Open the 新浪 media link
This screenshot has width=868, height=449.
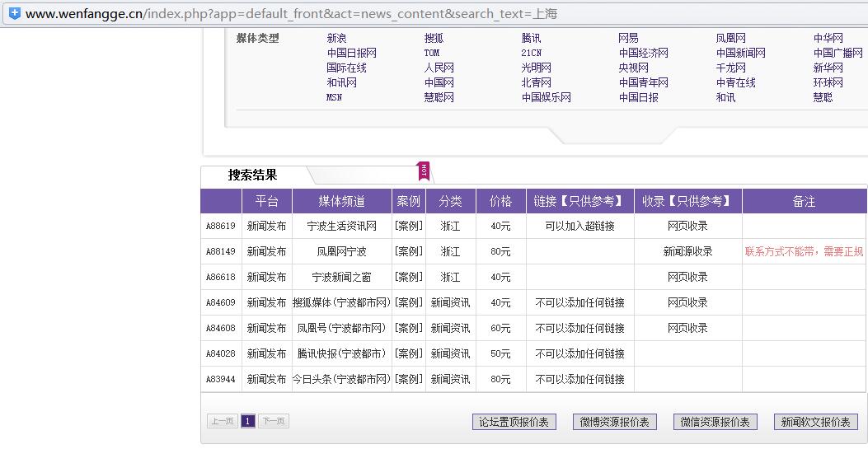[336, 38]
